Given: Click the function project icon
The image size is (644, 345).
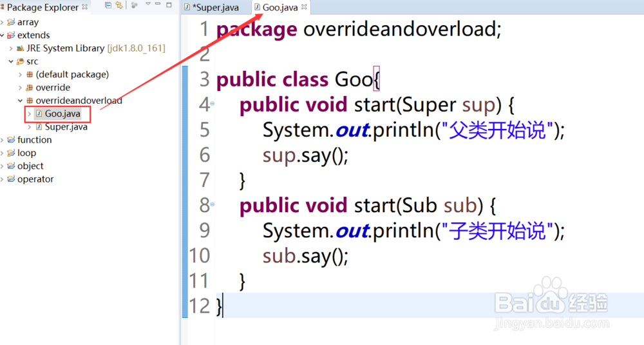Looking at the screenshot, I should pos(11,140).
